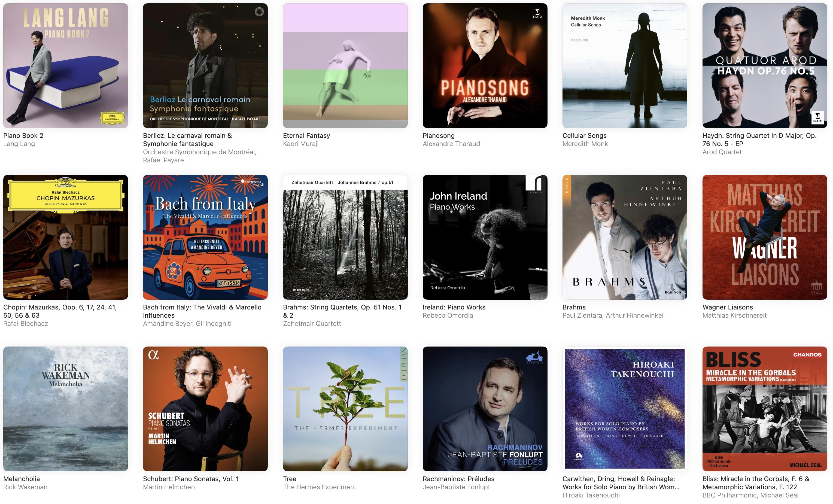Viewport: 833px width, 504px height.
Task: Select the Eternal Fantasy album cover
Action: click(345, 66)
